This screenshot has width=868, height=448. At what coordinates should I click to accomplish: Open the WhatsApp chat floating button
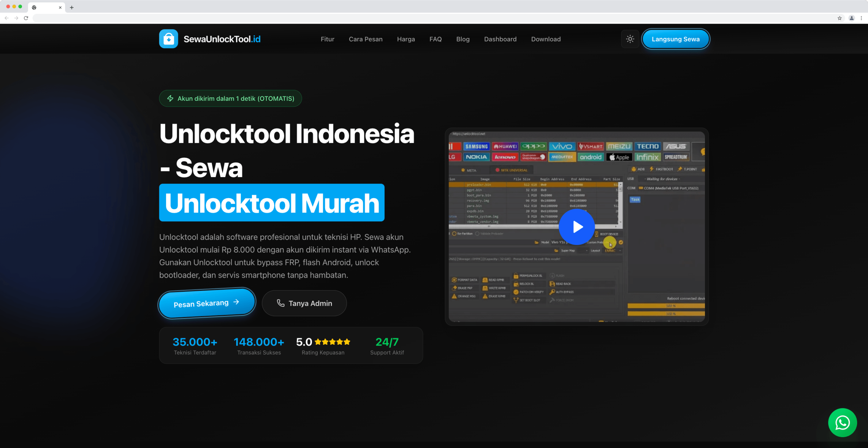click(x=842, y=423)
